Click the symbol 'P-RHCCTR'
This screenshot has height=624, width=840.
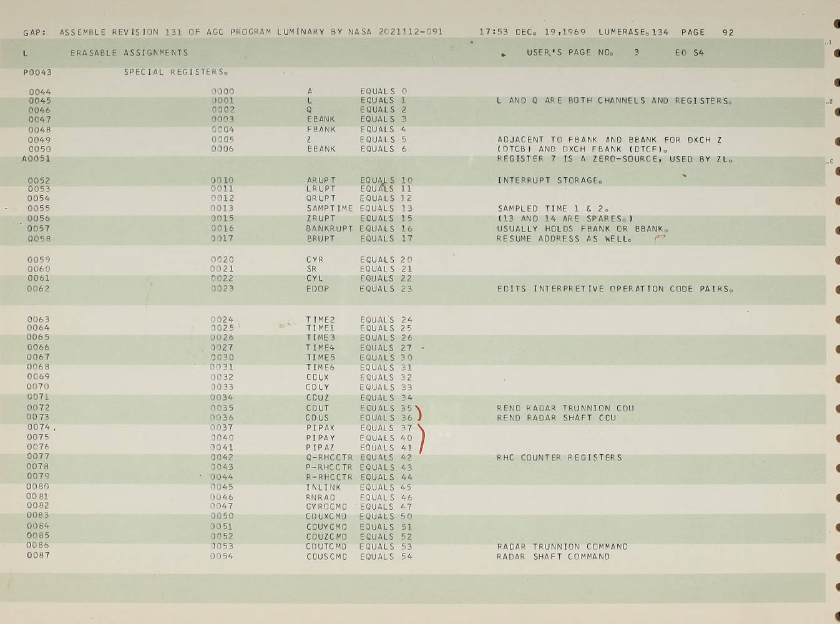(330, 467)
